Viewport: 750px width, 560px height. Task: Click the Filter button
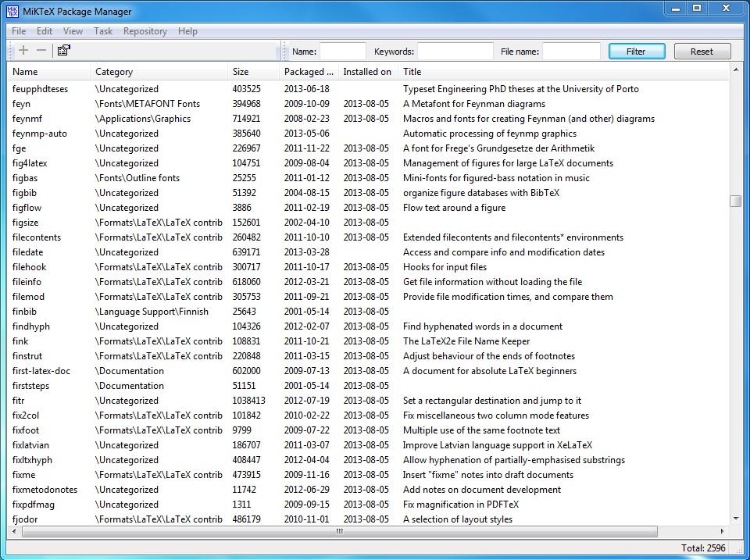637,52
